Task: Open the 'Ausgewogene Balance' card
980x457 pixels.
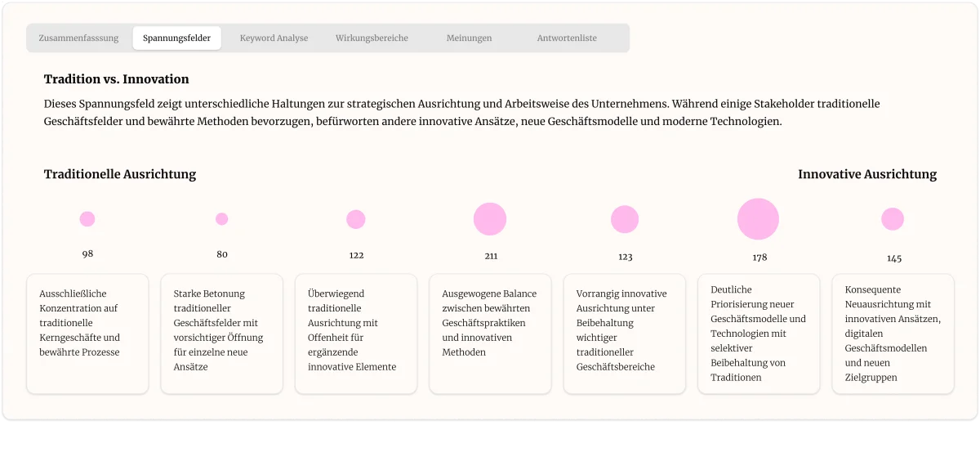Action: coord(490,334)
